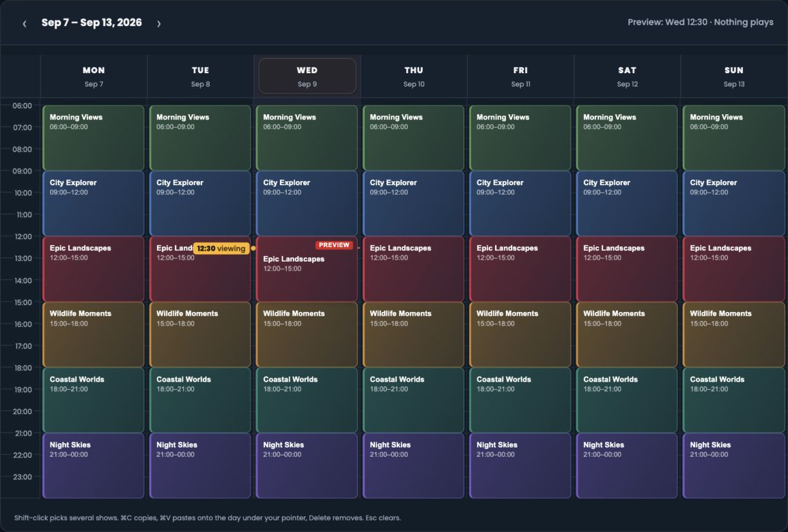Select Friday's City Explorer show
This screenshot has height=532, width=788.
[x=520, y=203]
